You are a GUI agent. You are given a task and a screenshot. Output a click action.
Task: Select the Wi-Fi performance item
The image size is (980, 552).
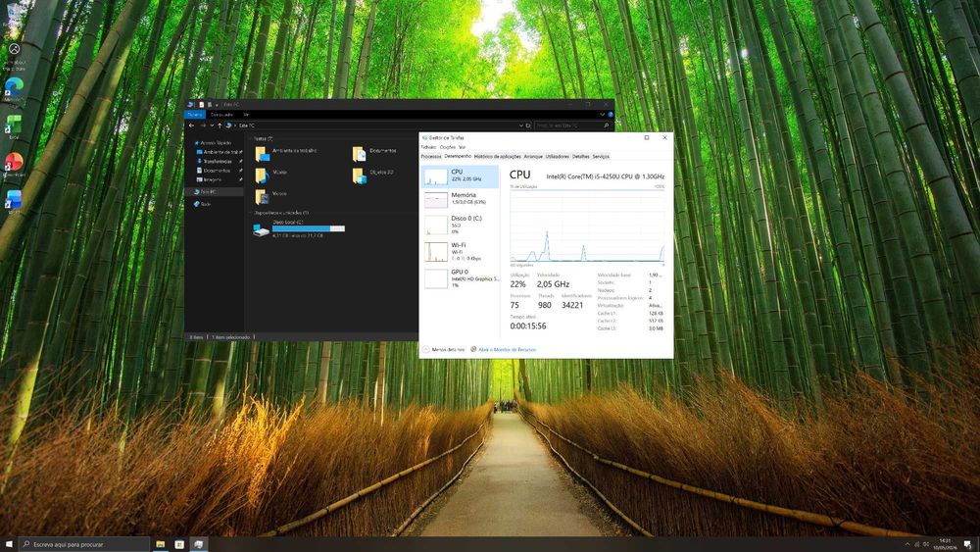tap(460, 251)
